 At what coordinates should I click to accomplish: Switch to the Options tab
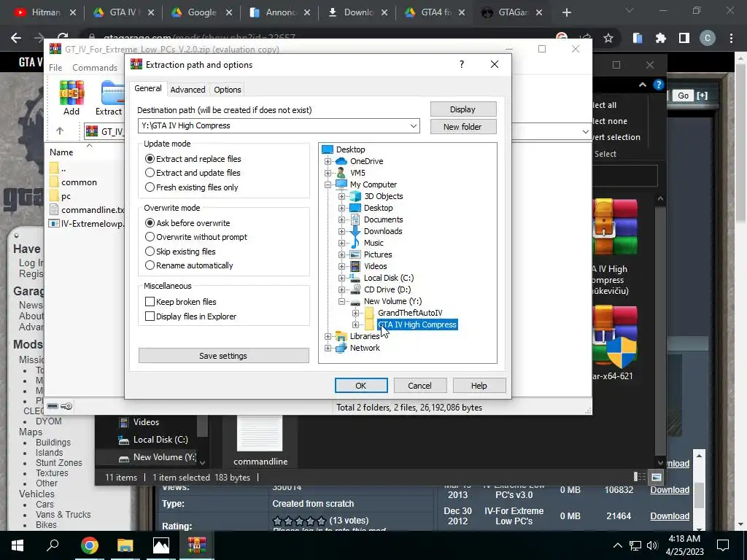pyautogui.click(x=228, y=90)
